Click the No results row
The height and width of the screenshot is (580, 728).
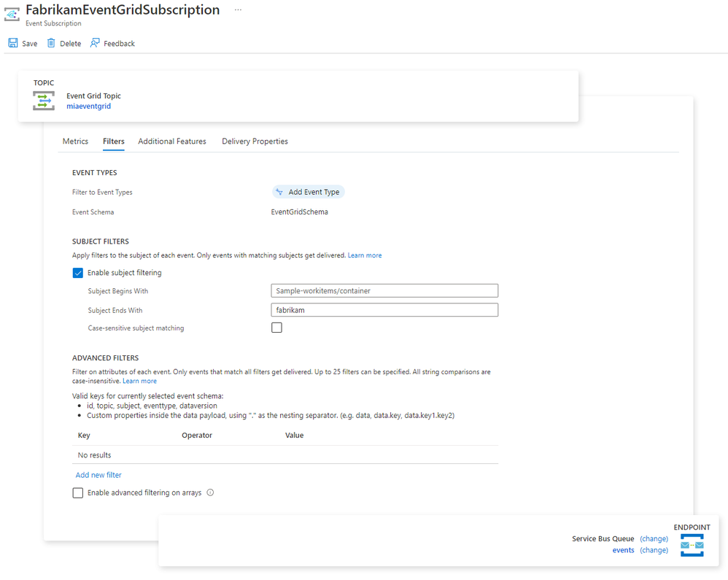(285, 455)
